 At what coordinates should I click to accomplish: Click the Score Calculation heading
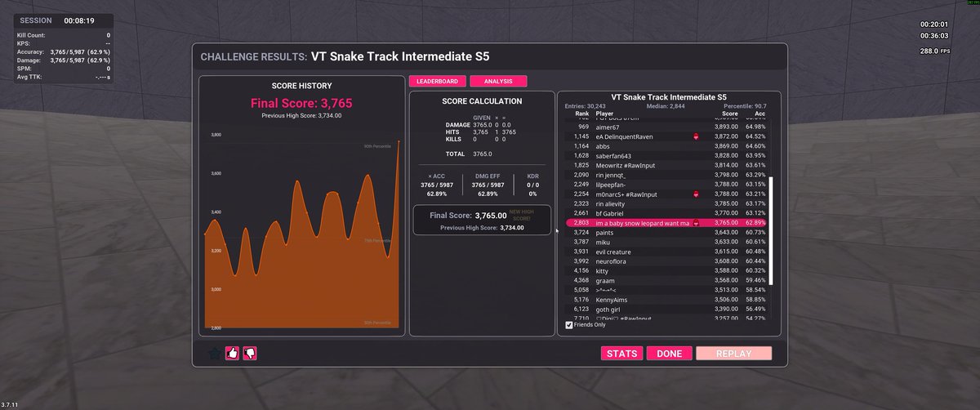pos(482,101)
